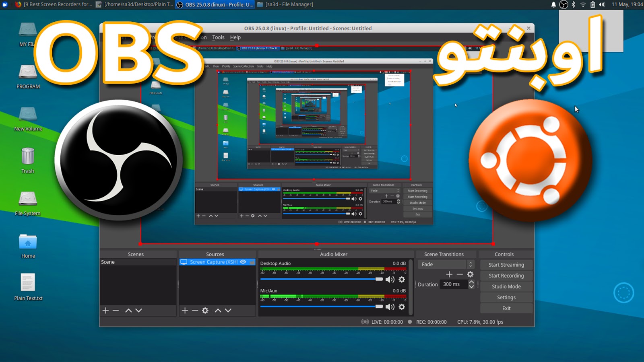Click the CPU: 7.8%, 30.00 fps status text
Image resolution: width=644 pixels, height=362 pixels.
(x=480, y=322)
